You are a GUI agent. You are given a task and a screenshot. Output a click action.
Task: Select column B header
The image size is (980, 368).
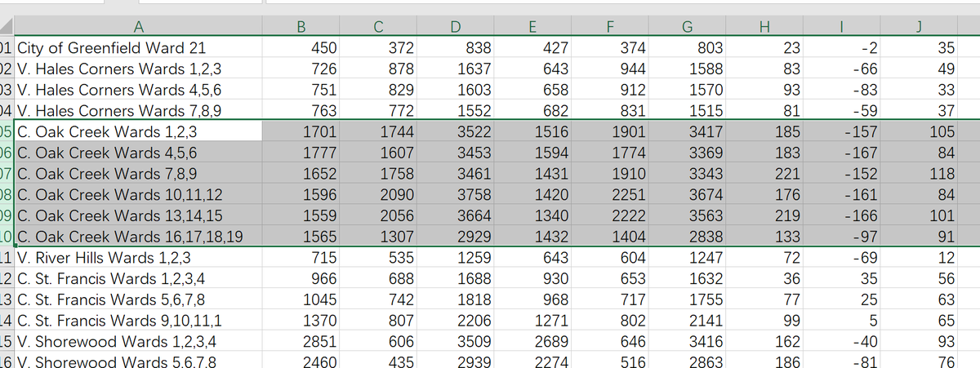301,26
